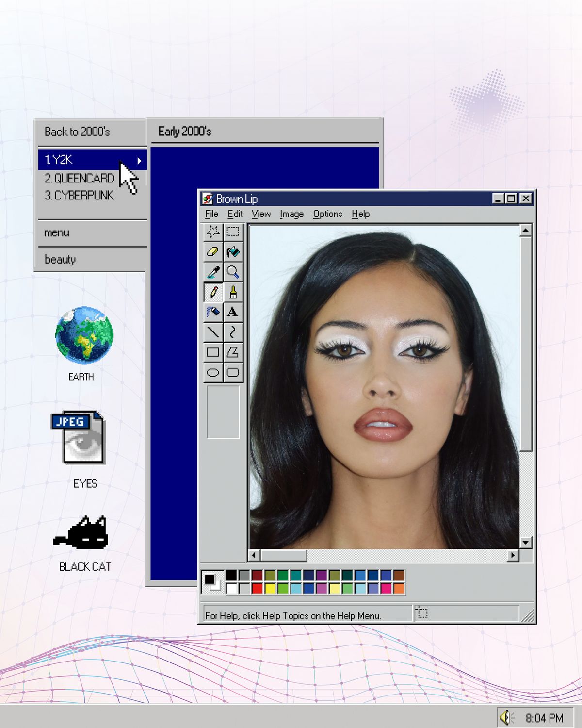Select the Brush tool
Image resolution: width=582 pixels, height=728 pixels.
click(x=233, y=292)
